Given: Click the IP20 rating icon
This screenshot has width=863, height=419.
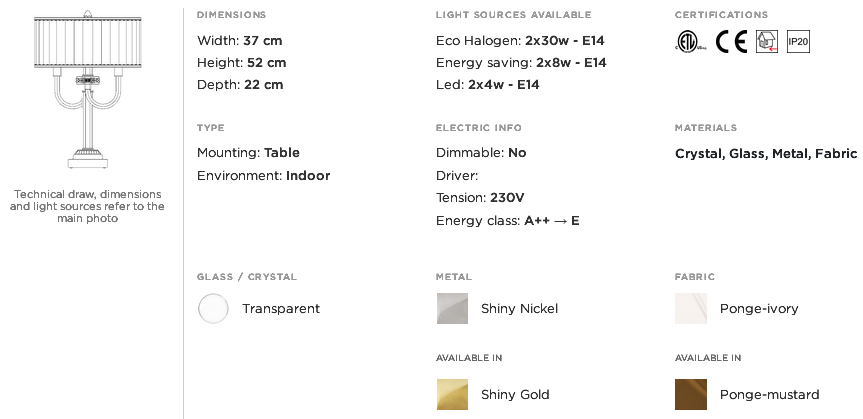Looking at the screenshot, I should [x=799, y=41].
